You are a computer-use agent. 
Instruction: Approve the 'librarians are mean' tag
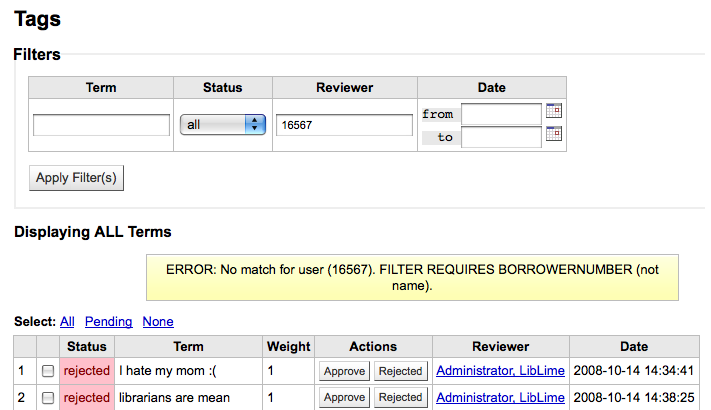coord(345,397)
